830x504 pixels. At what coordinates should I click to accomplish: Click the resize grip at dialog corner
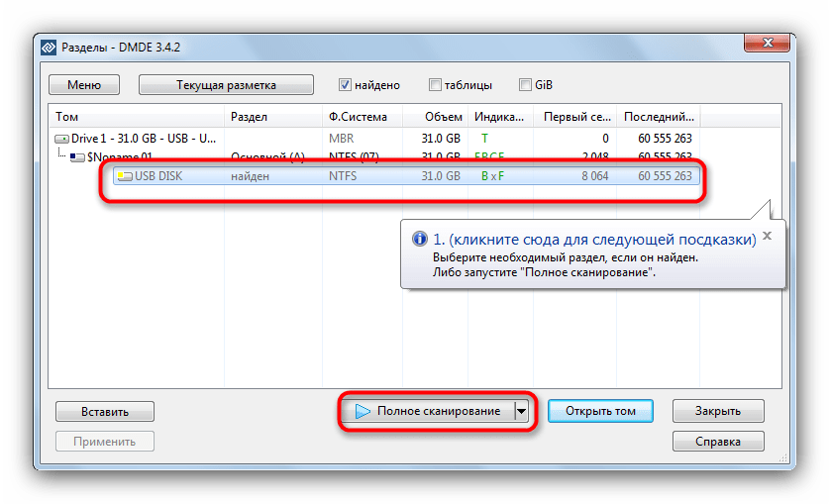coord(783,457)
